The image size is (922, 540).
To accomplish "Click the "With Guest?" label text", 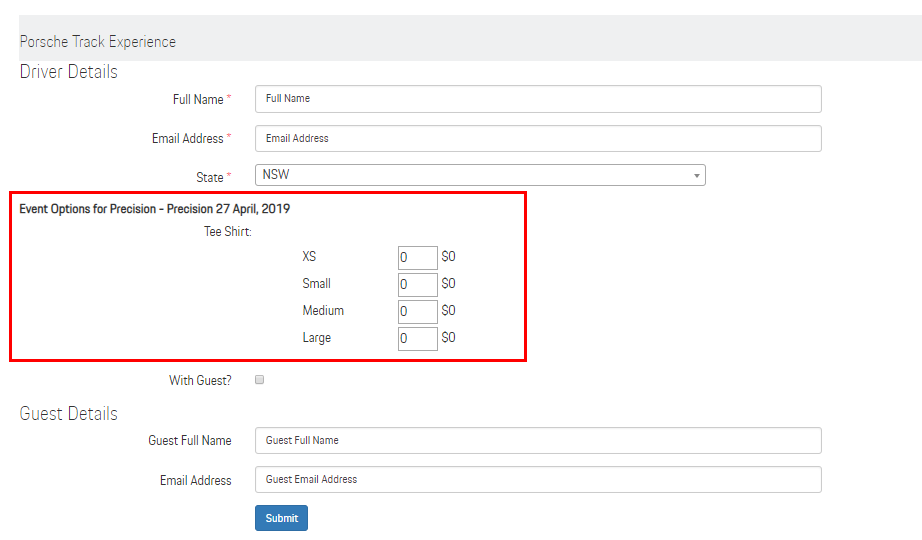I will coord(200,381).
